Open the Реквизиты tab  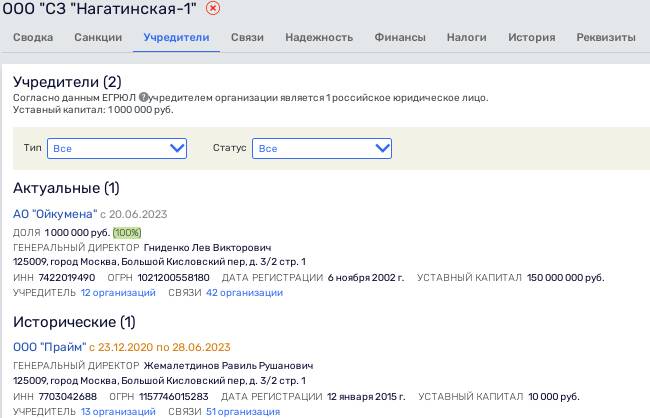[x=606, y=37]
